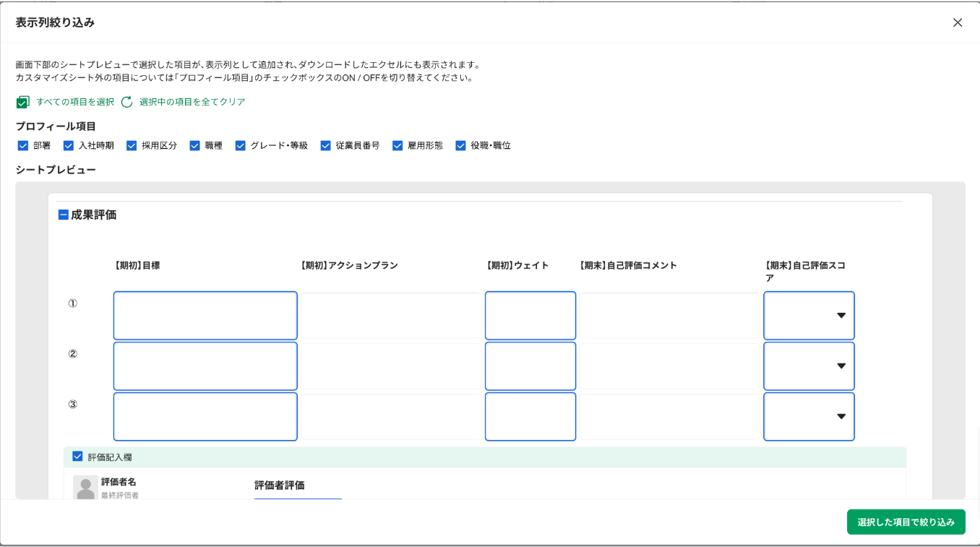
Task: Open the row ③ score selection dropdown
Action: [x=841, y=416]
